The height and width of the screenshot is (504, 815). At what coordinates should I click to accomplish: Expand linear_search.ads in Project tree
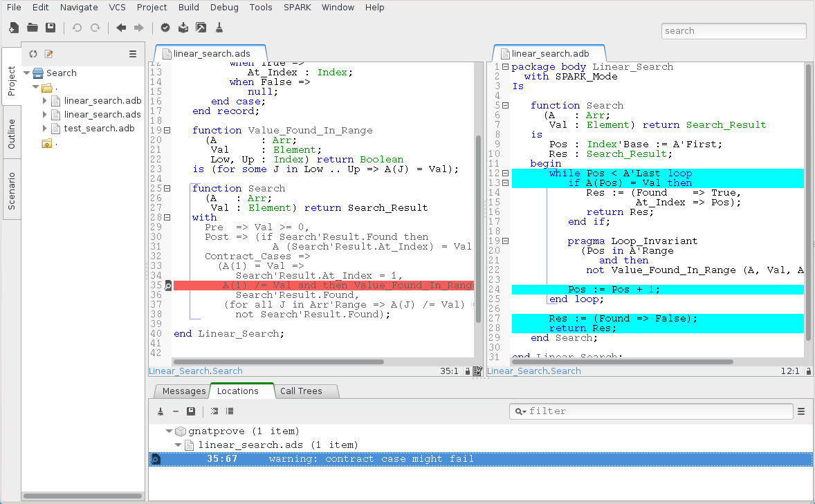point(44,114)
